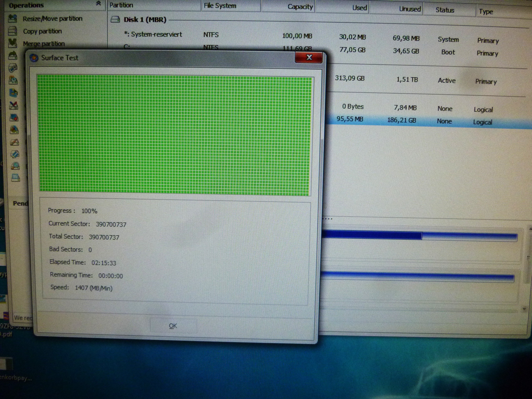The image size is (532, 399).
Task: Click the 100,00 MB capacity cell
Action: 297,36
